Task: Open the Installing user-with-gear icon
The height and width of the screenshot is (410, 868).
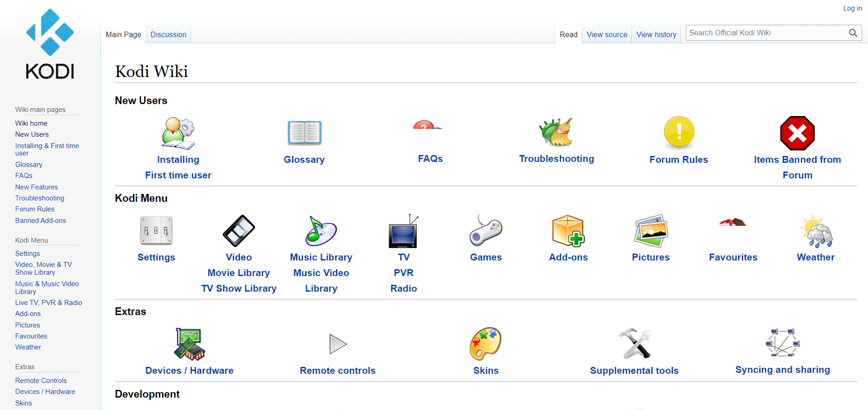Action: coord(178,133)
